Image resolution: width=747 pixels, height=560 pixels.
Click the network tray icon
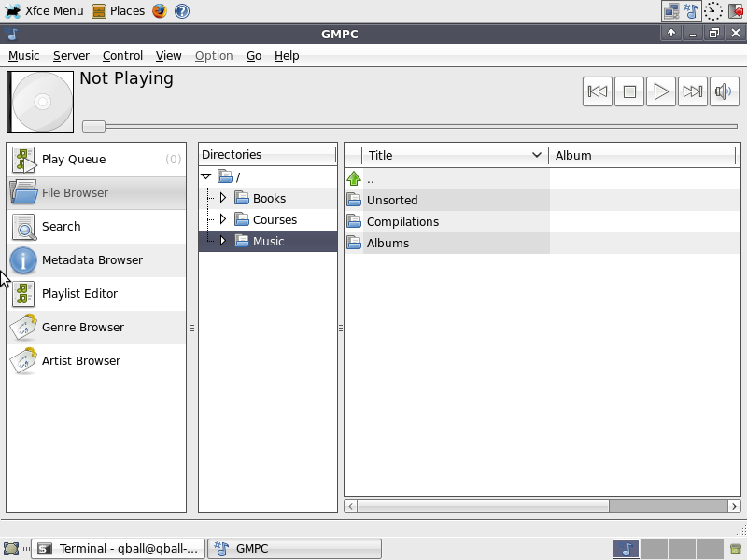[671, 10]
